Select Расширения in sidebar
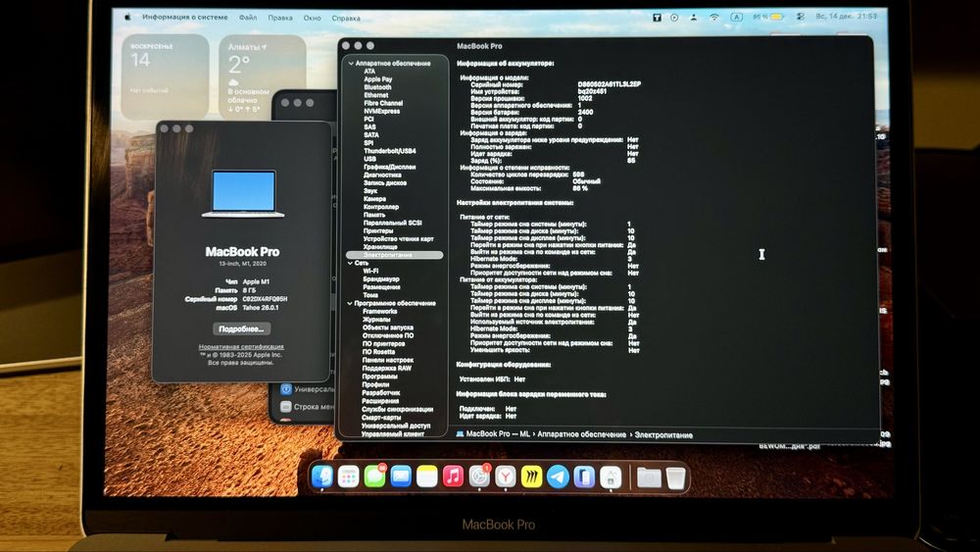Screen dimensions: 980x552 point(380,401)
